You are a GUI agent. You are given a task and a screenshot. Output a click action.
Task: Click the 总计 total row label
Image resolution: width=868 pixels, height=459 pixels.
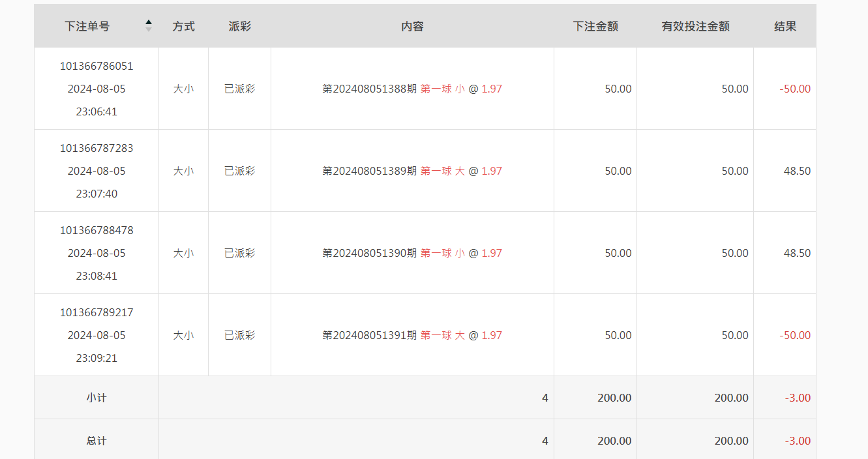(x=97, y=441)
